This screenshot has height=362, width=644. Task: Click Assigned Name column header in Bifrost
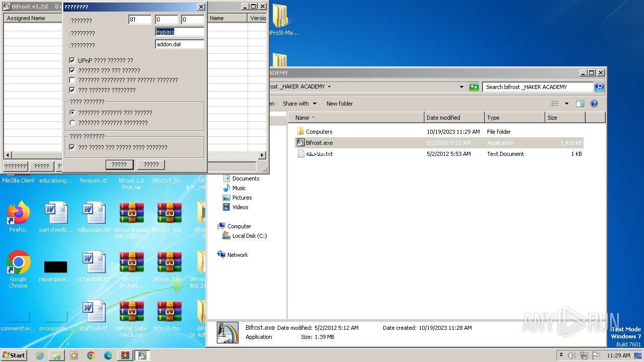tap(33, 18)
